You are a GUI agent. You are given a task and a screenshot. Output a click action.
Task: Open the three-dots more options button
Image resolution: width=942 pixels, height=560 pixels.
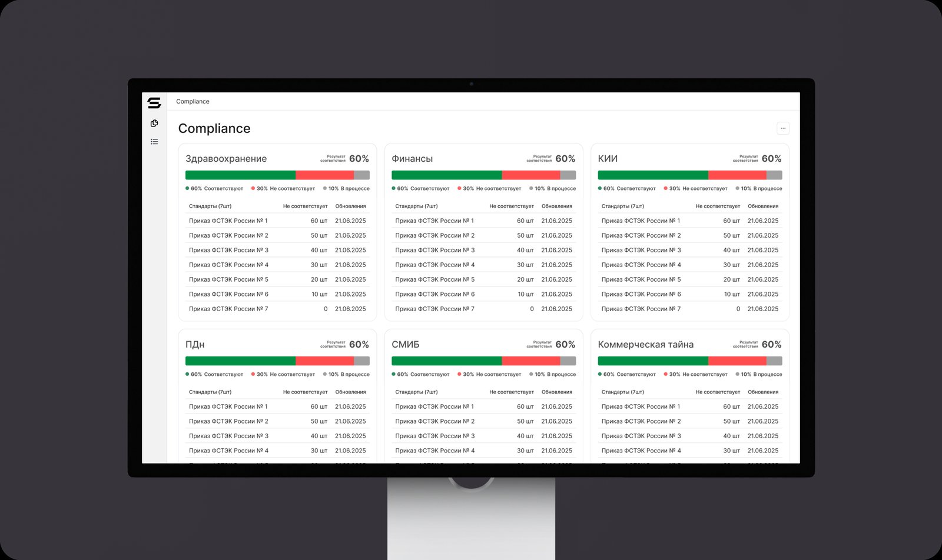pos(783,128)
